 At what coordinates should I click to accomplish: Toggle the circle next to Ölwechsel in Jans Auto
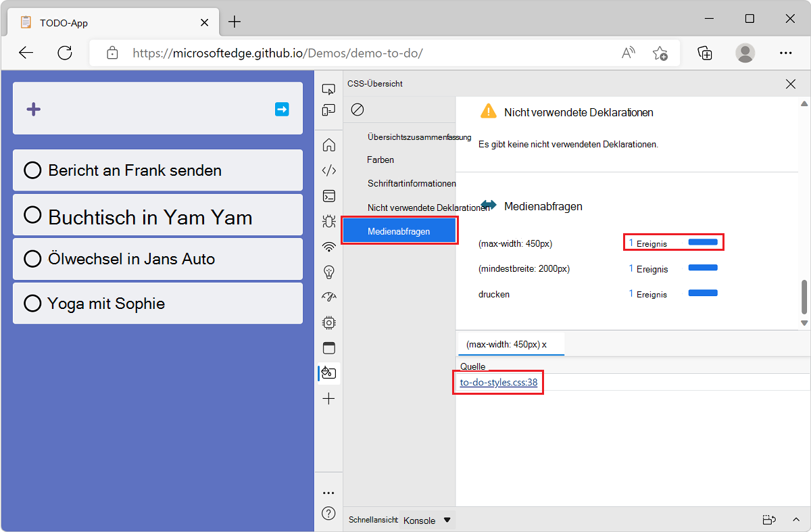pos(32,259)
